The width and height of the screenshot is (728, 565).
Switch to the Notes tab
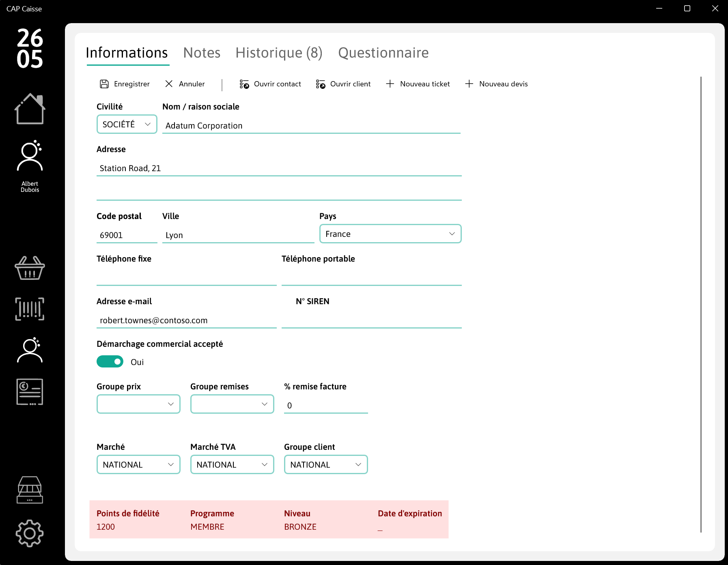coord(202,53)
